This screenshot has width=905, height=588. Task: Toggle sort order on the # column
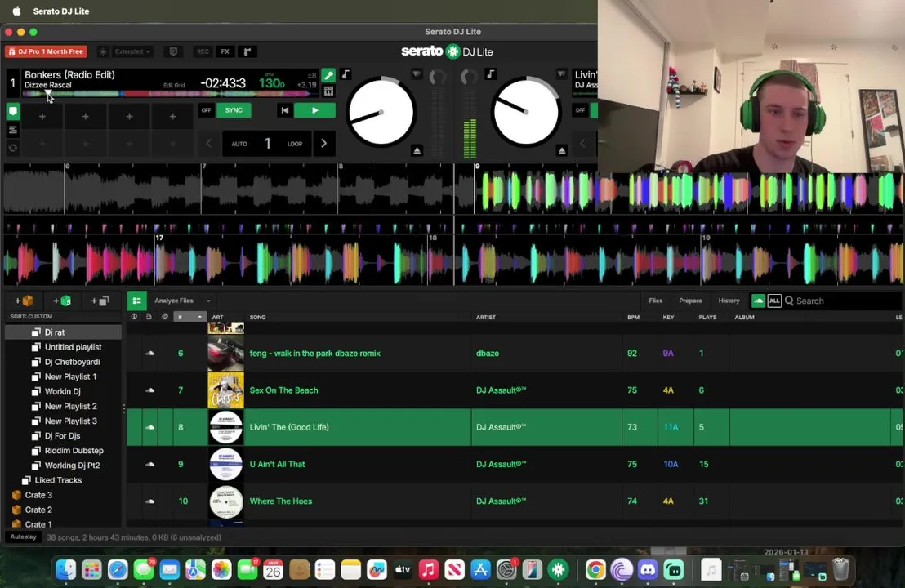(189, 317)
